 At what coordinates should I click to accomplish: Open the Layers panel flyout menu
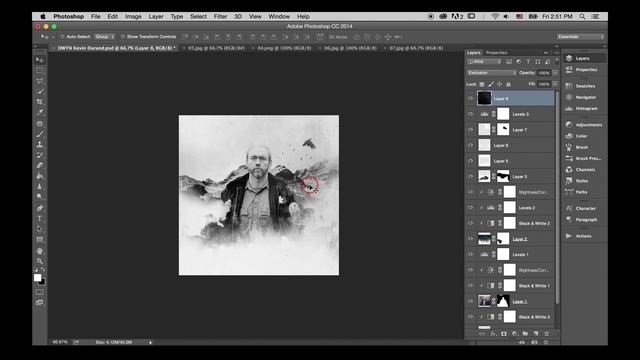pos(556,53)
